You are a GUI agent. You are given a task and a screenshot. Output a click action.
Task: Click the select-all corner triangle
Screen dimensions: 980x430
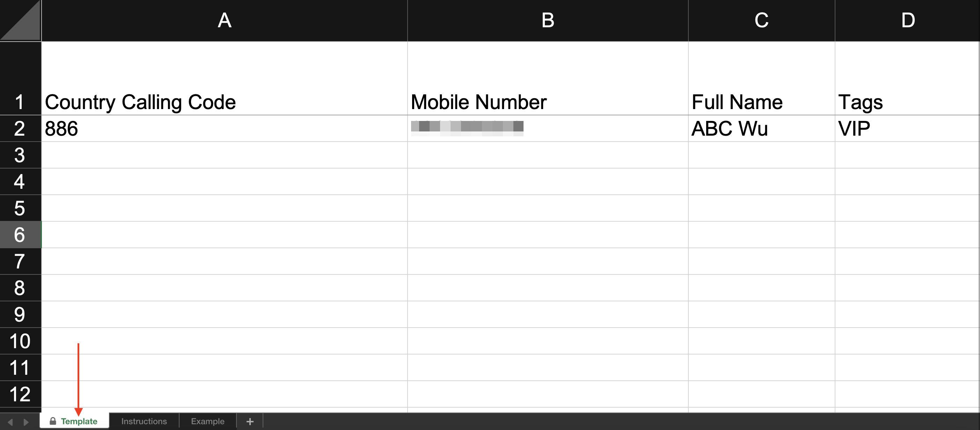point(21,20)
